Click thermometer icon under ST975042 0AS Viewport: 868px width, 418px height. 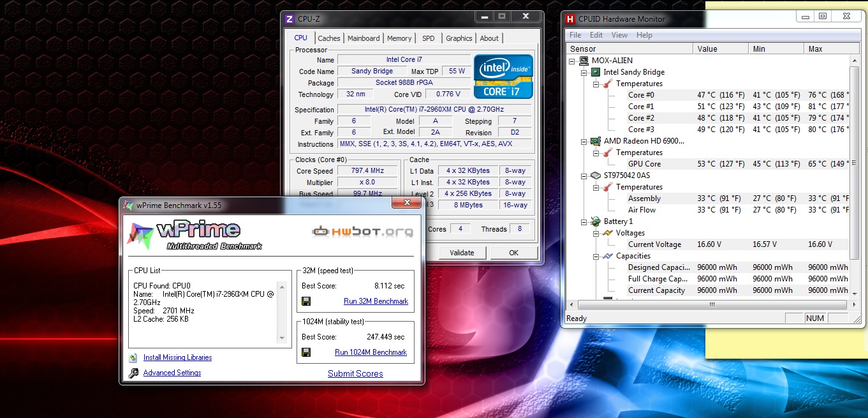point(608,187)
